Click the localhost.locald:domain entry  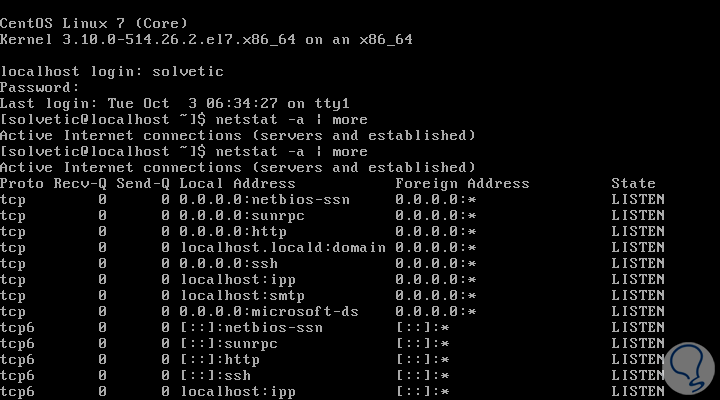[x=282, y=247]
